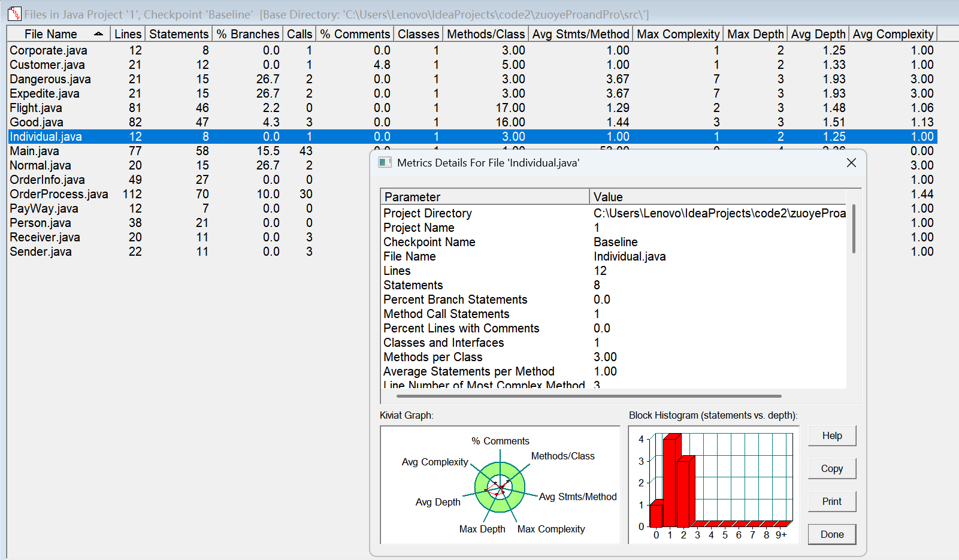Image resolution: width=959 pixels, height=560 pixels.
Task: Print the metrics details
Action: point(832,501)
